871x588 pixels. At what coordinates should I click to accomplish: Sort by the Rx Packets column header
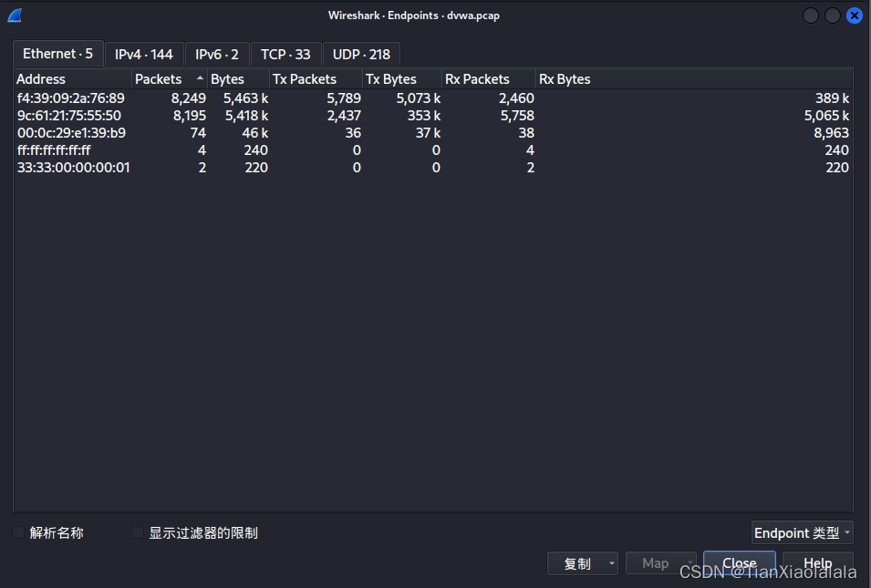(489, 78)
